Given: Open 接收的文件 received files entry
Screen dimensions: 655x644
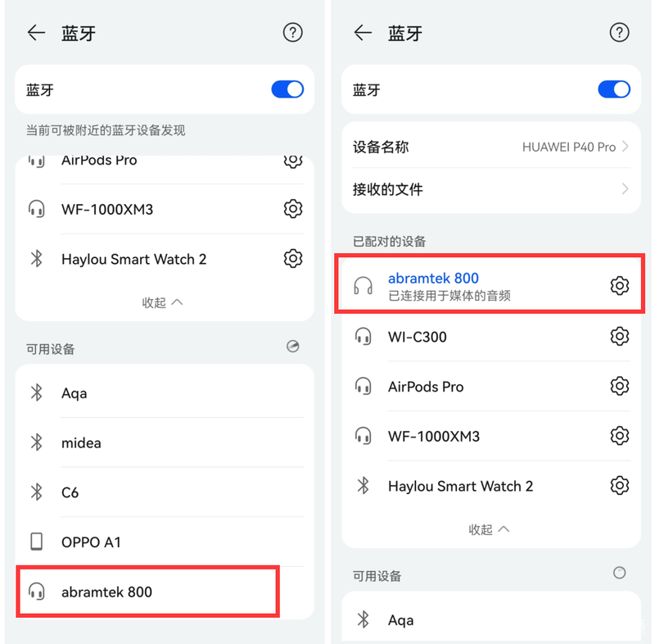Looking at the screenshot, I should 491,189.
